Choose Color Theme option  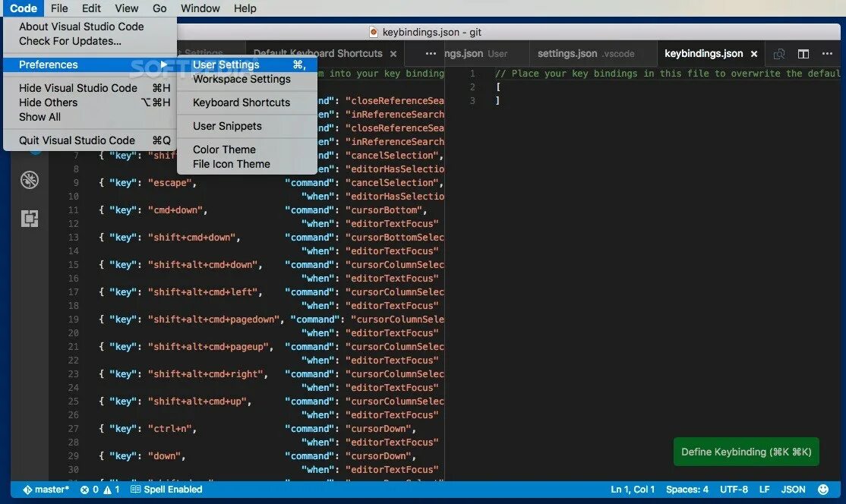(247, 150)
